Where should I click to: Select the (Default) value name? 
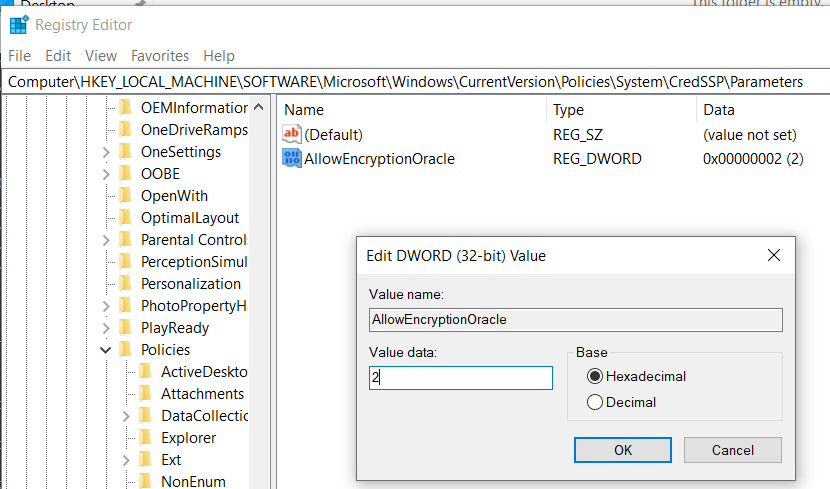(333, 134)
